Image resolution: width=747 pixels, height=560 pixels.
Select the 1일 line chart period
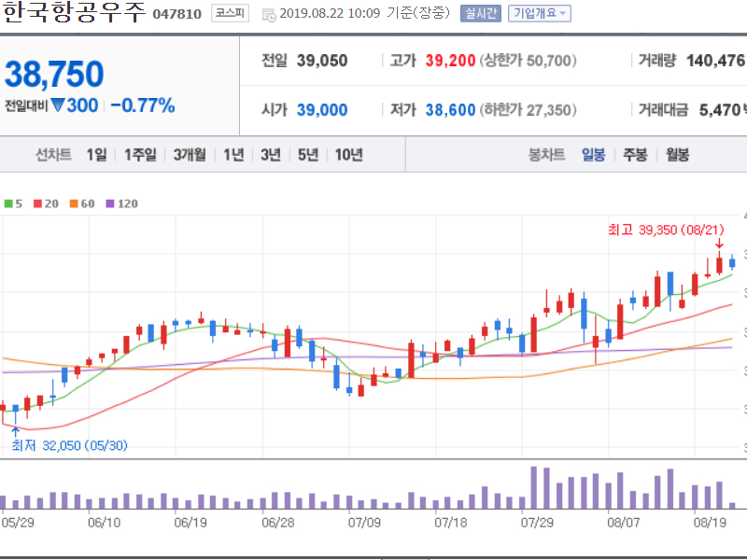pos(96,155)
